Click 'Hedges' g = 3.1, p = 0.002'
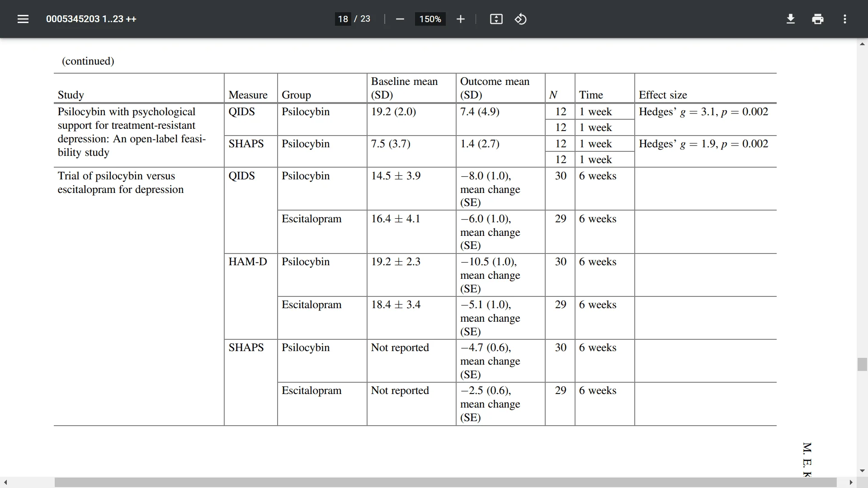Image resolution: width=868 pixels, height=488 pixels. click(x=703, y=112)
